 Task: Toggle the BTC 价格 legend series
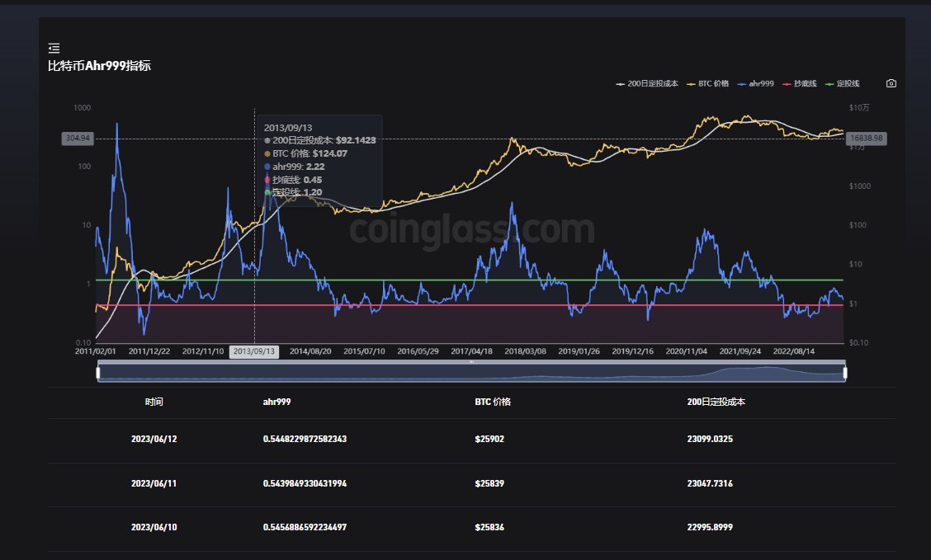(x=708, y=83)
